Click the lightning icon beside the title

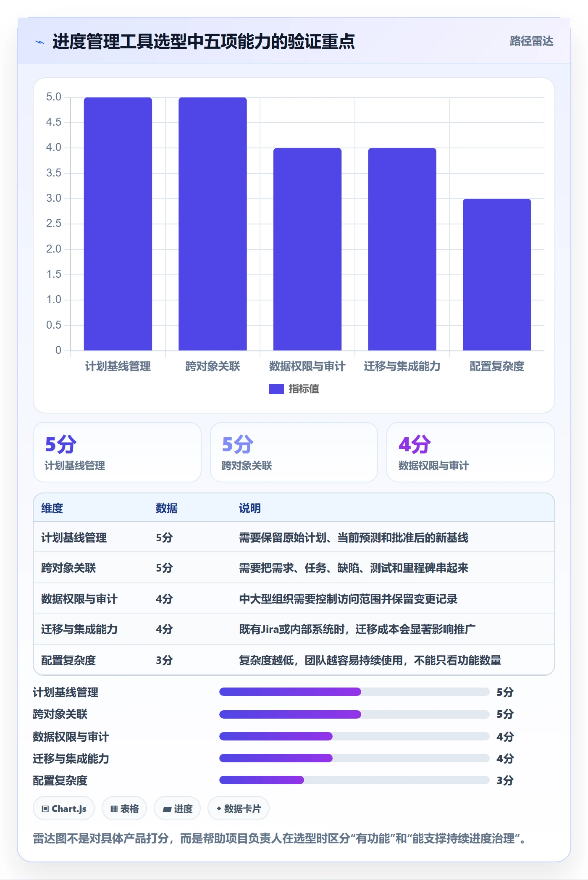tap(40, 42)
